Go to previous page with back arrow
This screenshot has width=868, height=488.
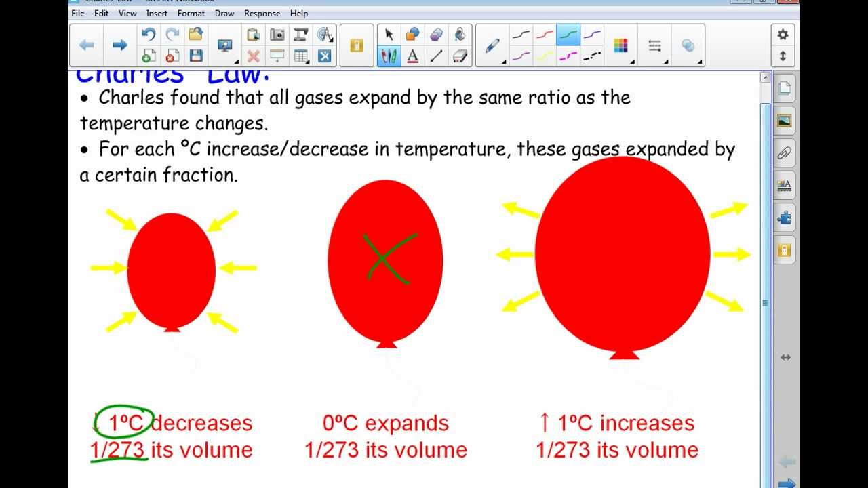87,45
